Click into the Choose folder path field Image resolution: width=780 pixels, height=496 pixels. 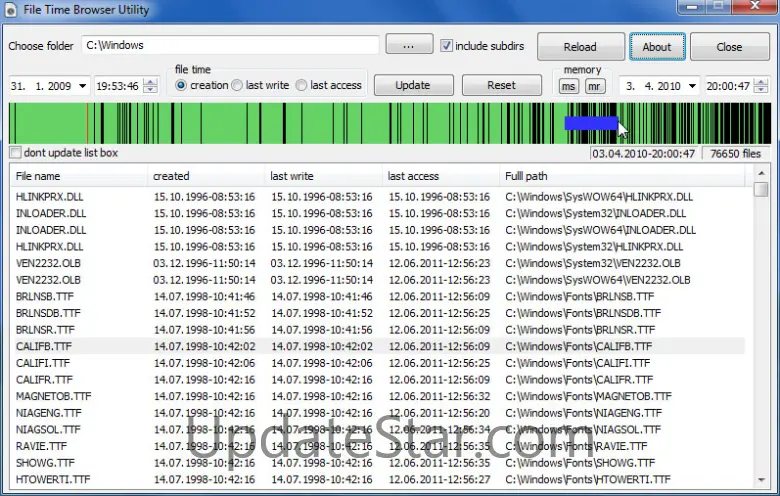click(230, 45)
